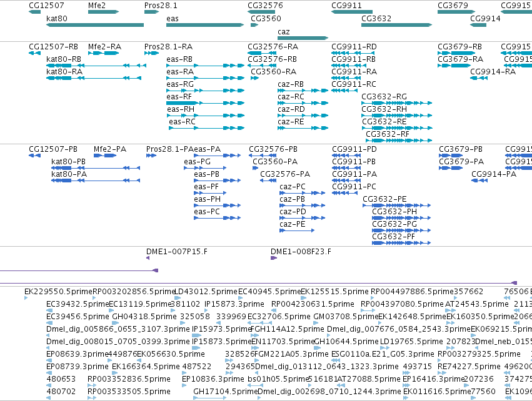This screenshot has height=401, width=532.
Task: Open the CG9911-RD transcript label
Action: click(x=354, y=46)
